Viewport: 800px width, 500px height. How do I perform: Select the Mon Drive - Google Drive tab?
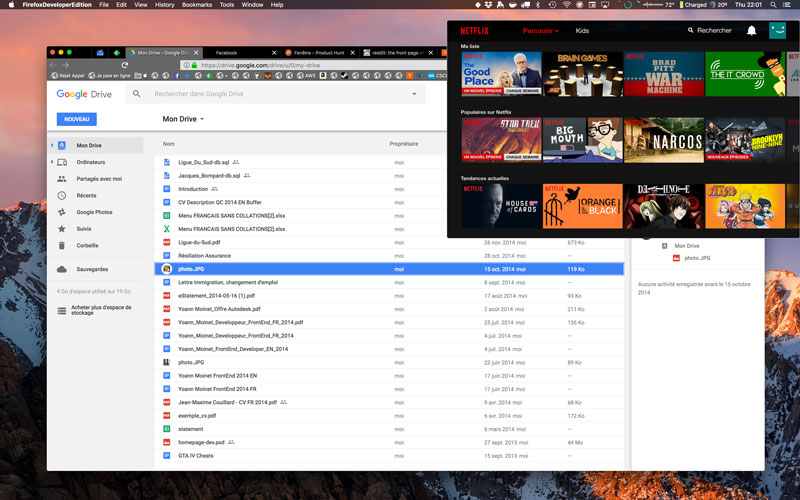coord(163,53)
